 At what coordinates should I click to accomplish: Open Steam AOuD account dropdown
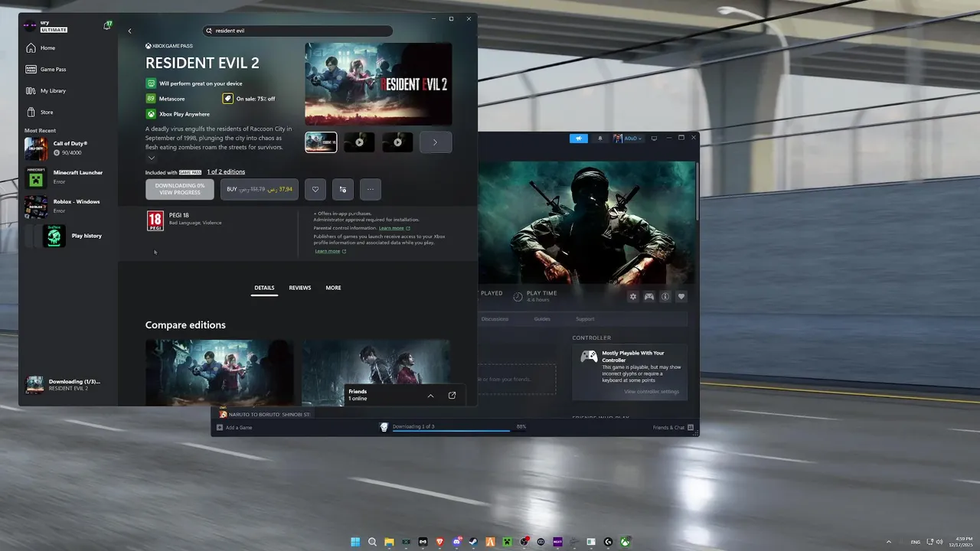[628, 139]
